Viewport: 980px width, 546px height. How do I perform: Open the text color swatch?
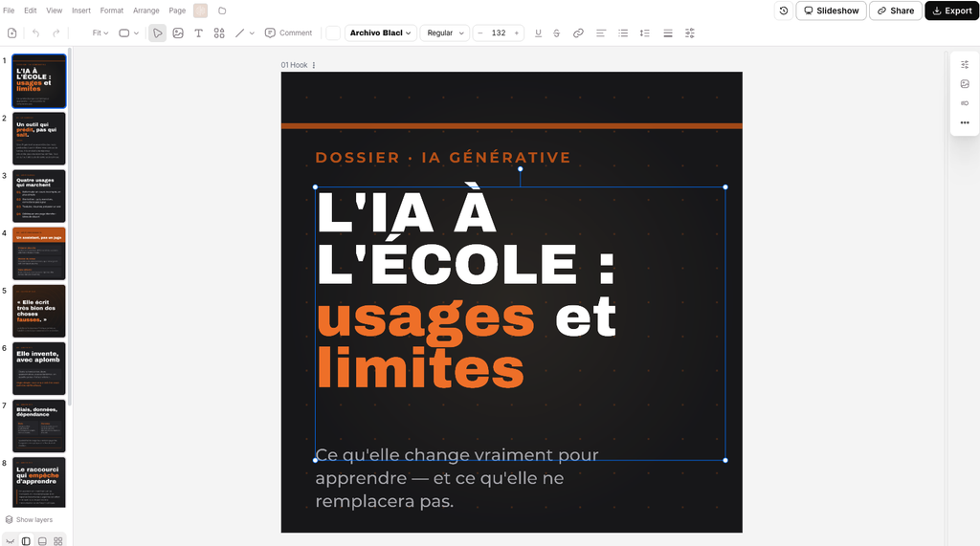[333, 33]
